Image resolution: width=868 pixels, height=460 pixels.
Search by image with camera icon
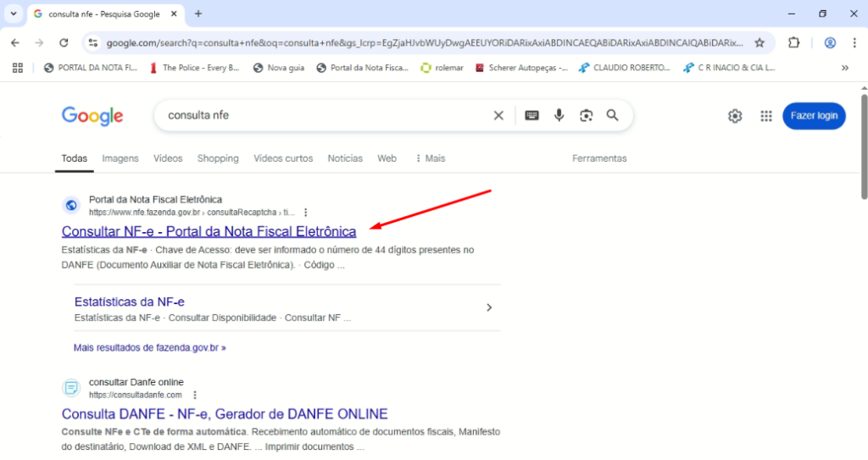tap(587, 115)
